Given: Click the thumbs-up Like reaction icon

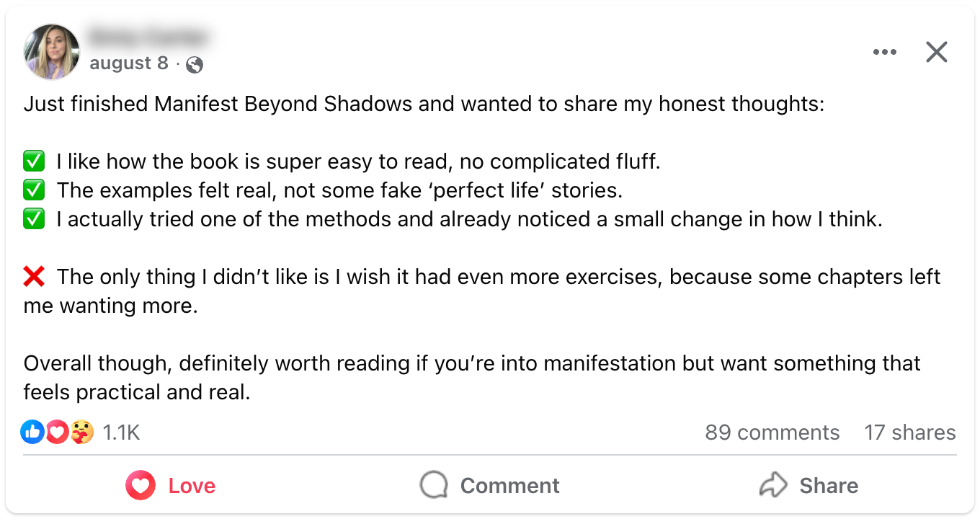Looking at the screenshot, I should [x=32, y=432].
